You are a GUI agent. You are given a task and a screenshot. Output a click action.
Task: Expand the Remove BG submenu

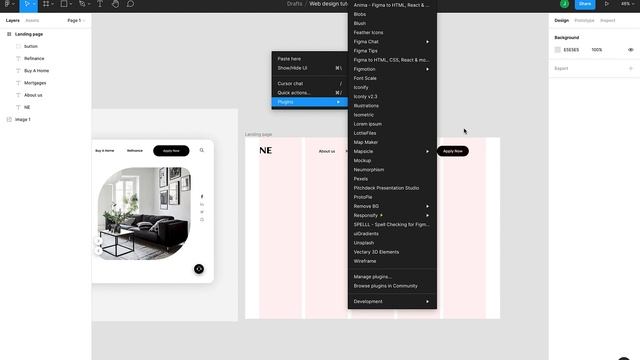(x=427, y=206)
